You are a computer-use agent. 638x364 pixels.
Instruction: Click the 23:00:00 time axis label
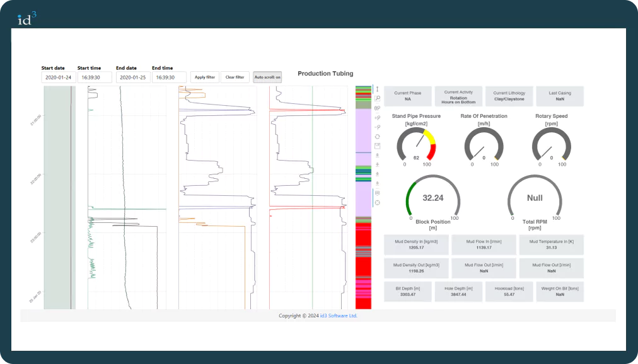click(35, 237)
